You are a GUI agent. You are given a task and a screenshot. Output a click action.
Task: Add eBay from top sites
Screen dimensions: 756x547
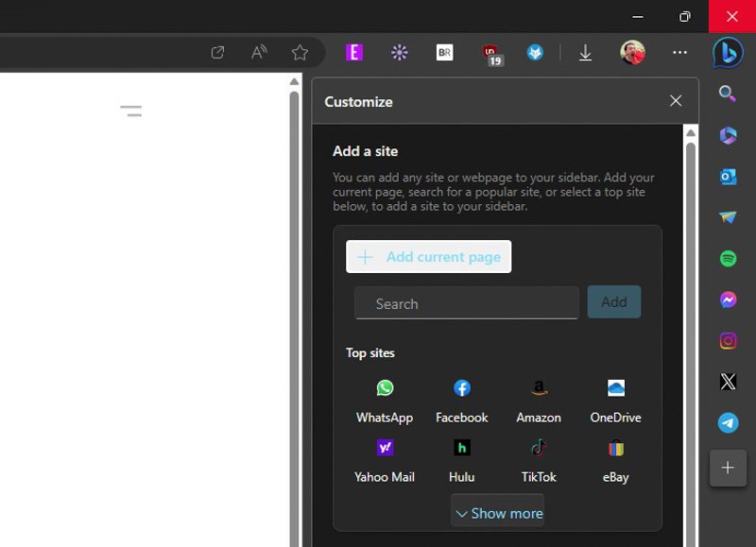pos(616,461)
